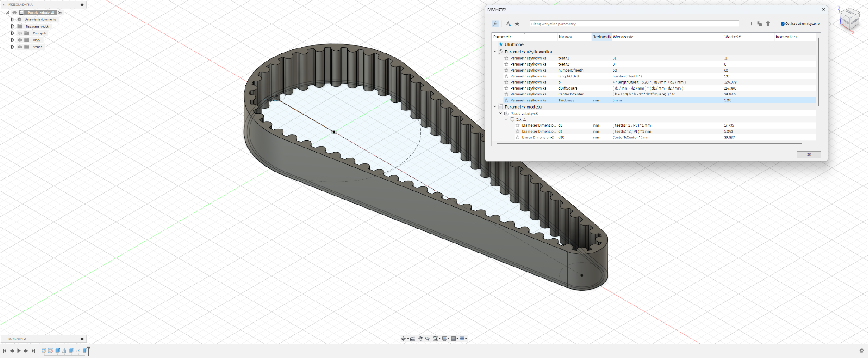Expand Nazwane widoki tree node
868x358 pixels.
click(13, 26)
